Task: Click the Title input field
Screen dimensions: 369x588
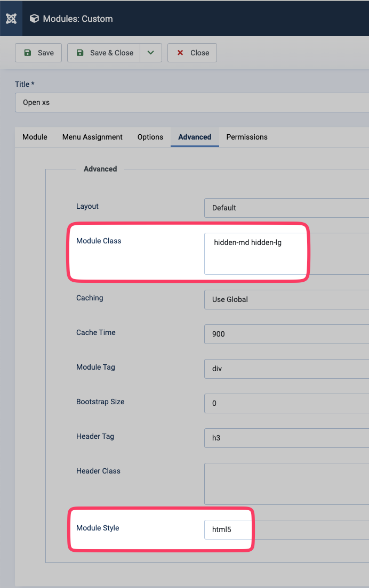Action: point(192,102)
